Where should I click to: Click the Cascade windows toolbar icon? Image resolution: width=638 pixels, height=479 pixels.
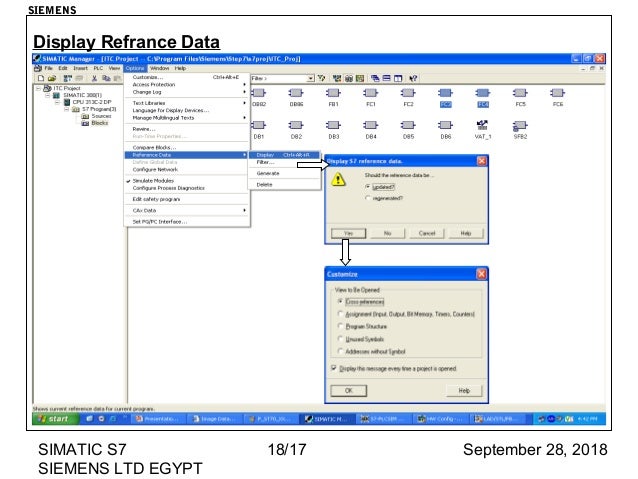(x=375, y=78)
